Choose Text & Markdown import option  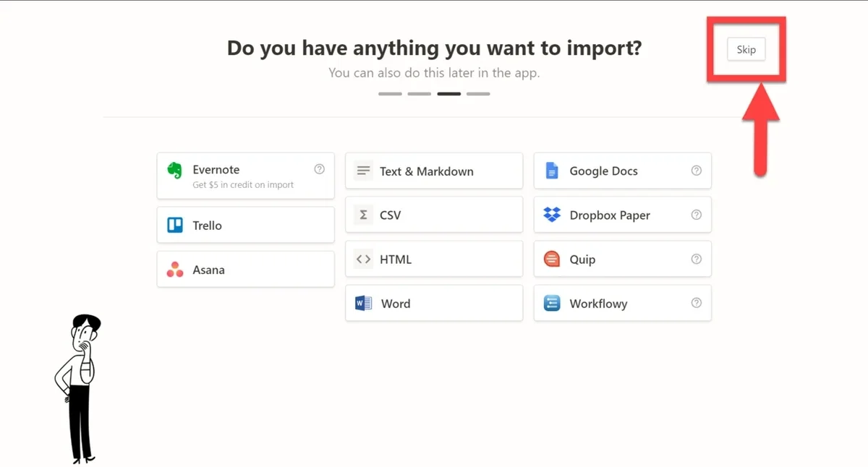click(x=434, y=171)
